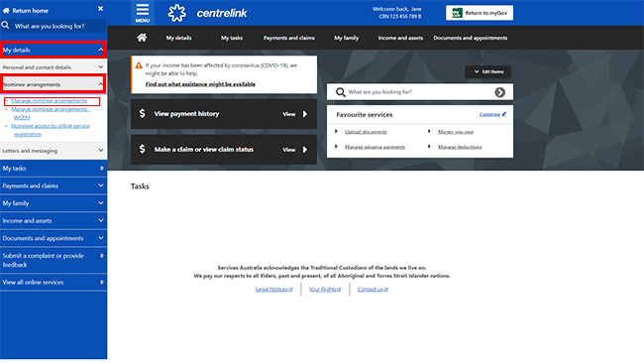This screenshot has height=363, width=644.
Task: Open Documents and appointments top navigation
Action: click(471, 38)
